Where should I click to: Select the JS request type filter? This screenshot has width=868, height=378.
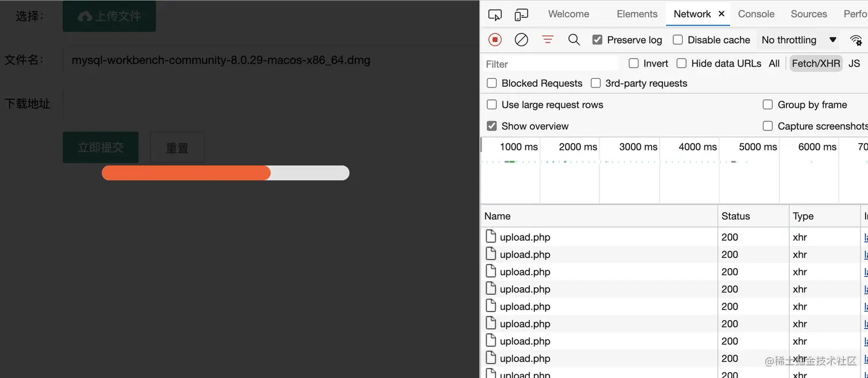(x=854, y=63)
